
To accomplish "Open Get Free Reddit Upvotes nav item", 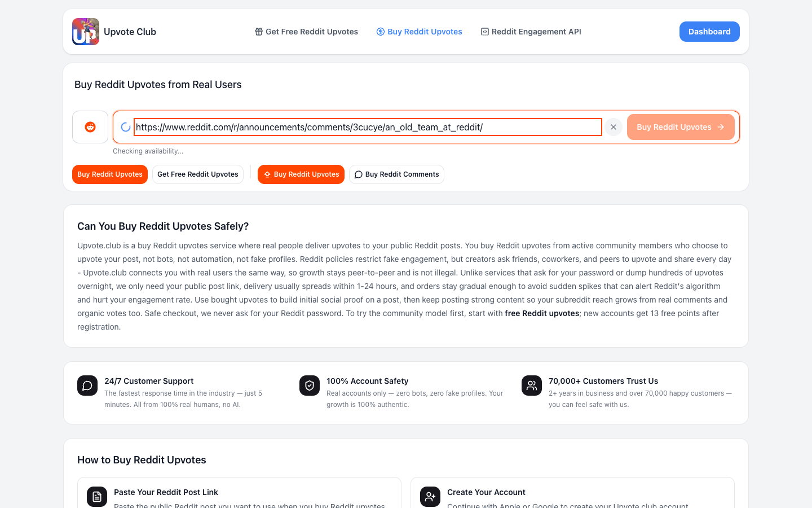I will (306, 32).
